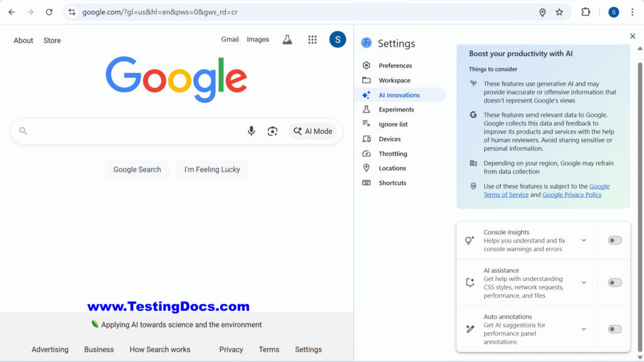Click the Locations pin icon in sidebar
644x362 pixels.
coord(367,168)
